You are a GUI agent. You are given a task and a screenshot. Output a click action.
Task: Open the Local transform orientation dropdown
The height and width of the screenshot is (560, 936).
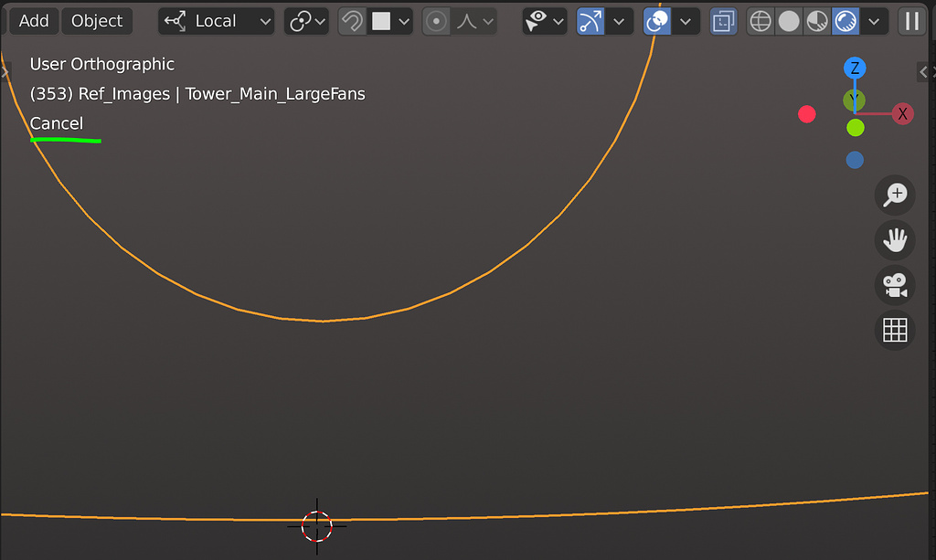pyautogui.click(x=216, y=21)
